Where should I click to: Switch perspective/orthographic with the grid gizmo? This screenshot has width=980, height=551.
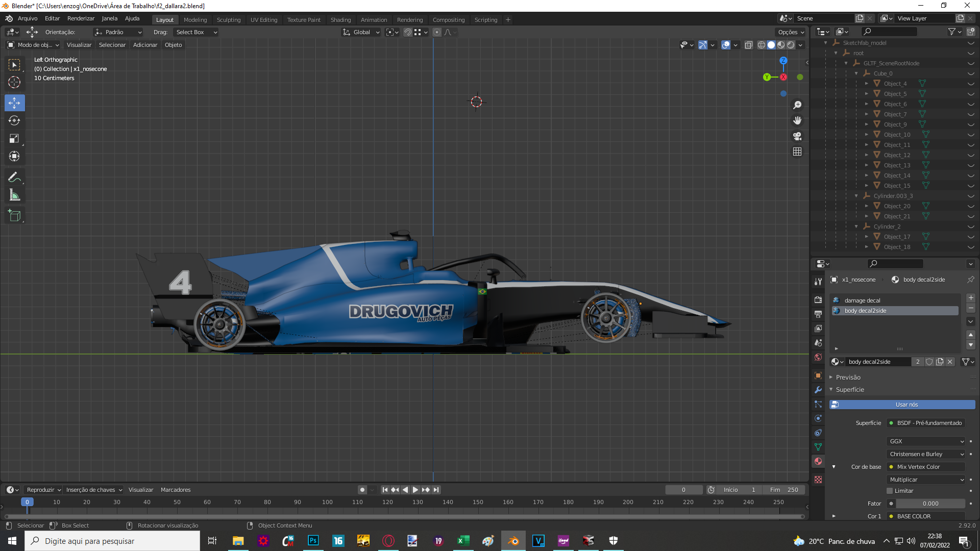[797, 152]
